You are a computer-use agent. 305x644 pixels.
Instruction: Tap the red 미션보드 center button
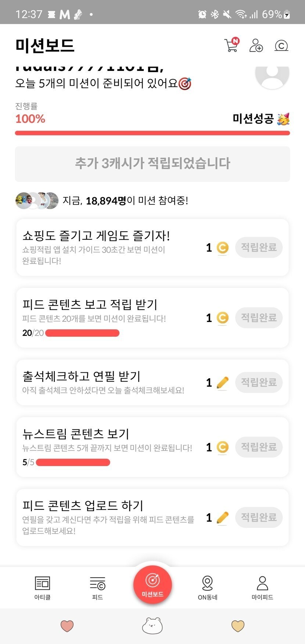(152, 584)
